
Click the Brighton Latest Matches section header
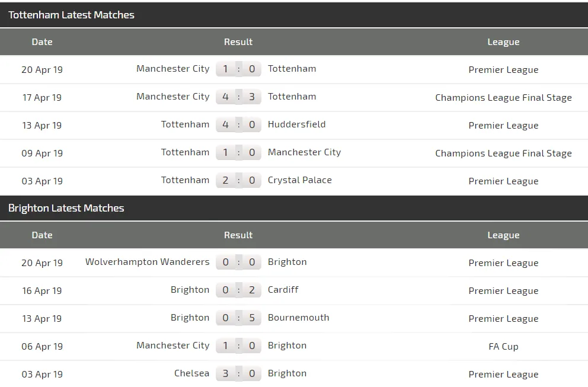(x=66, y=208)
